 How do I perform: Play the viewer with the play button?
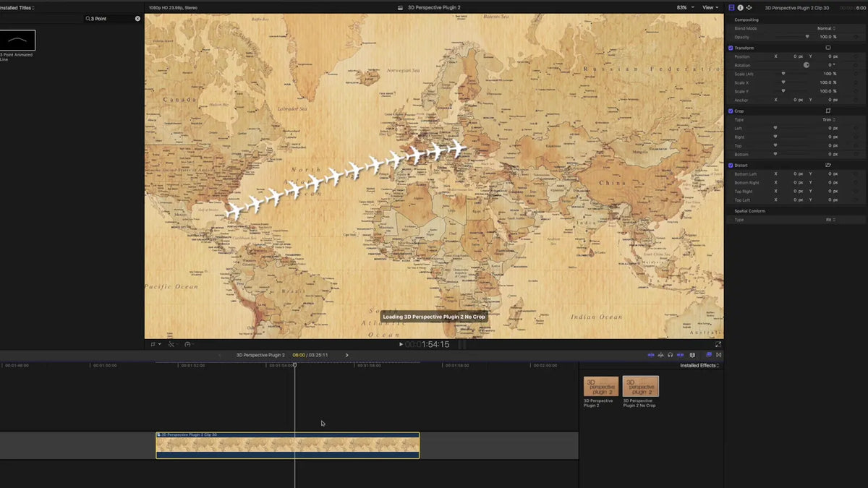[401, 344]
